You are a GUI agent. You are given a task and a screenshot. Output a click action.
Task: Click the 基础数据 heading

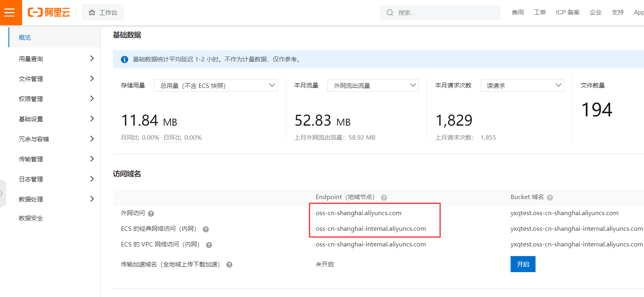coord(127,35)
